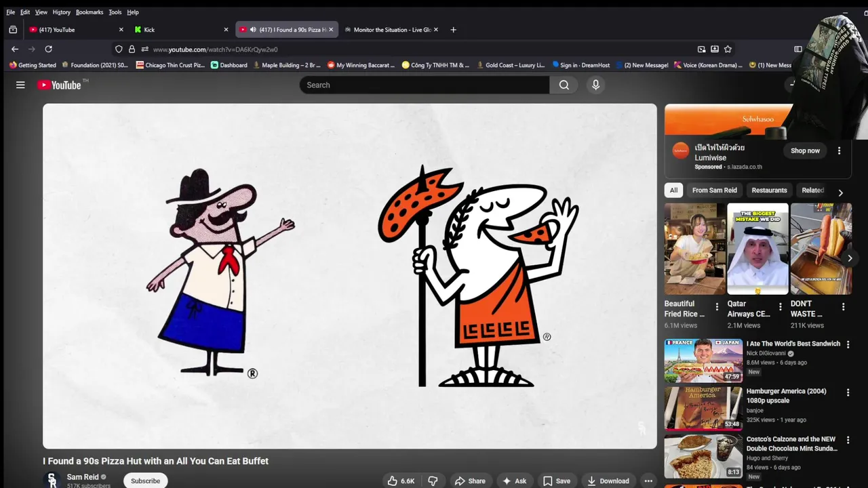
Task: Open Beautiful Fried Rice short thumbnail
Action: (695, 249)
